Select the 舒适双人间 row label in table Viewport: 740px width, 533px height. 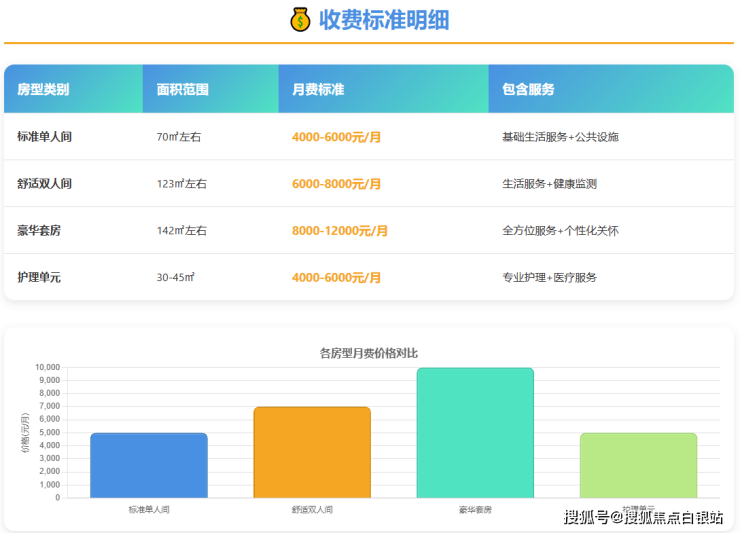(45, 184)
